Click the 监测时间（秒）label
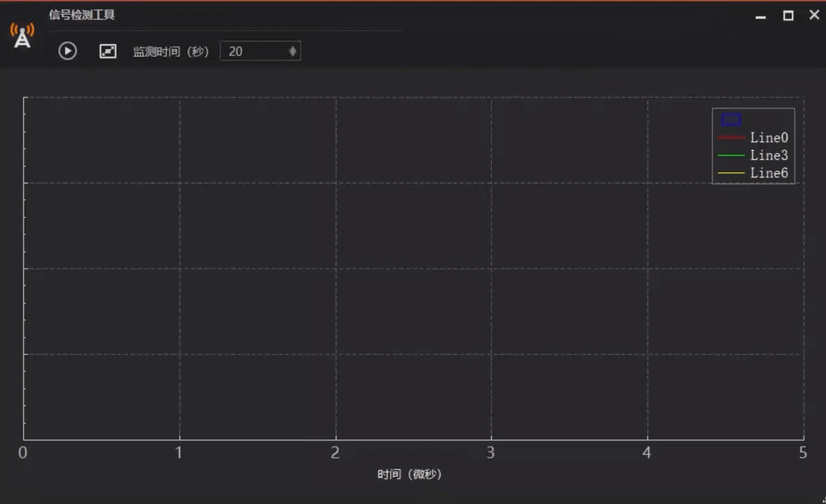This screenshot has height=504, width=826. coord(171,52)
